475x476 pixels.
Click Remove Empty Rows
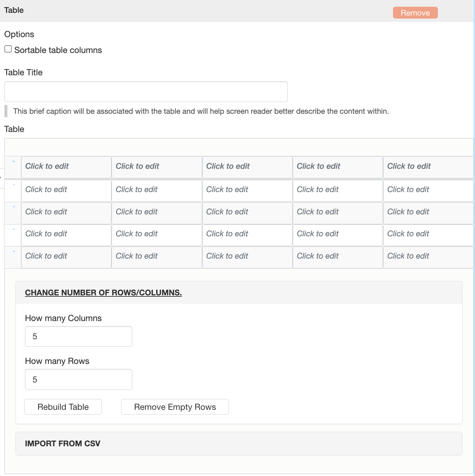[x=175, y=407]
